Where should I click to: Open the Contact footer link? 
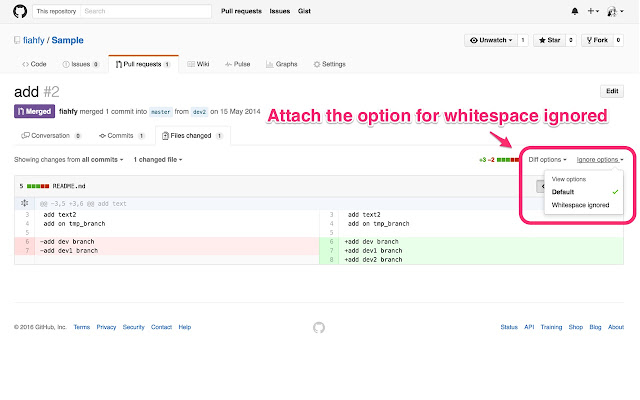coord(161,327)
